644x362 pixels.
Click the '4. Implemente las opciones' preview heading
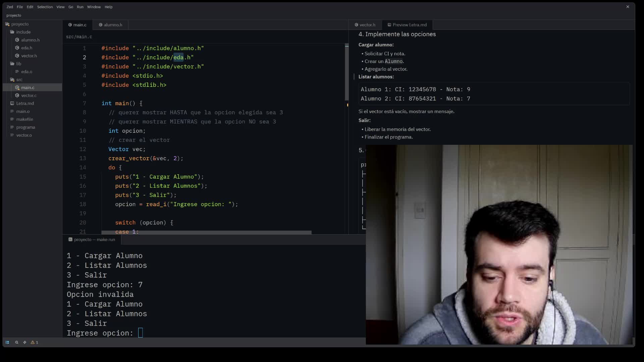pyautogui.click(x=397, y=34)
